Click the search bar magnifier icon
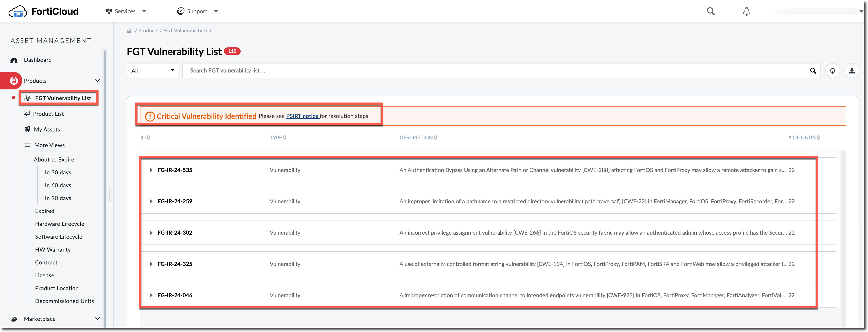The image size is (868, 332). [x=813, y=71]
